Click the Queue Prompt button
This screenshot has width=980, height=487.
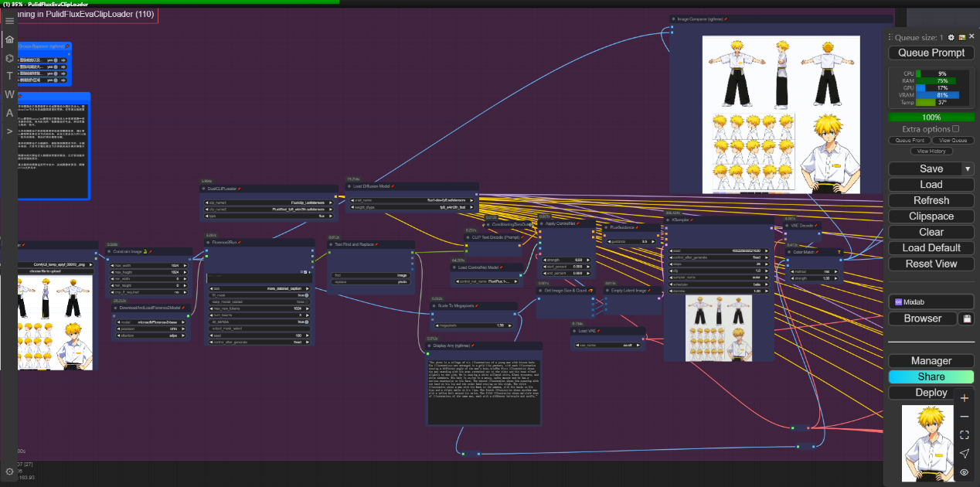pyautogui.click(x=931, y=53)
